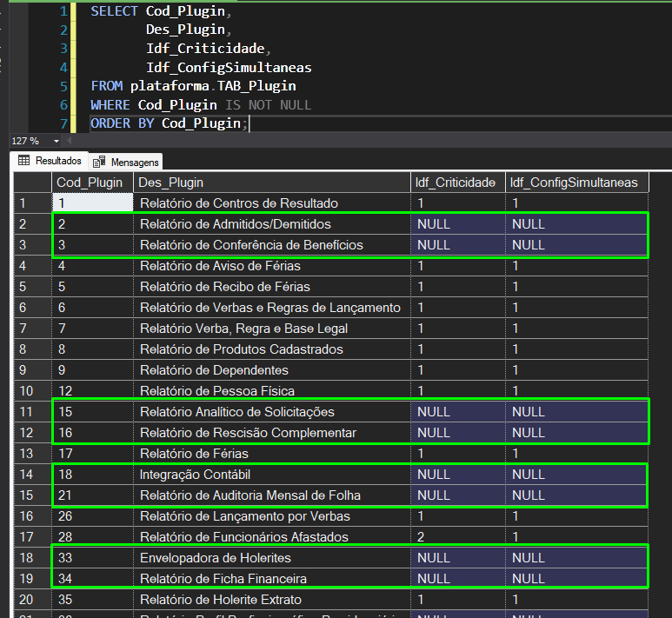Click the select-all corner cell of grid

point(32,183)
